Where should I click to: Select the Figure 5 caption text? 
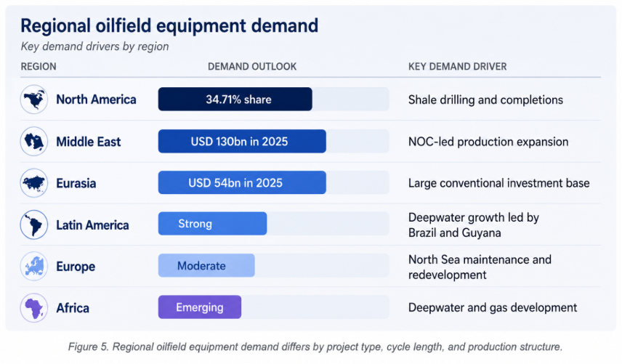(315, 347)
